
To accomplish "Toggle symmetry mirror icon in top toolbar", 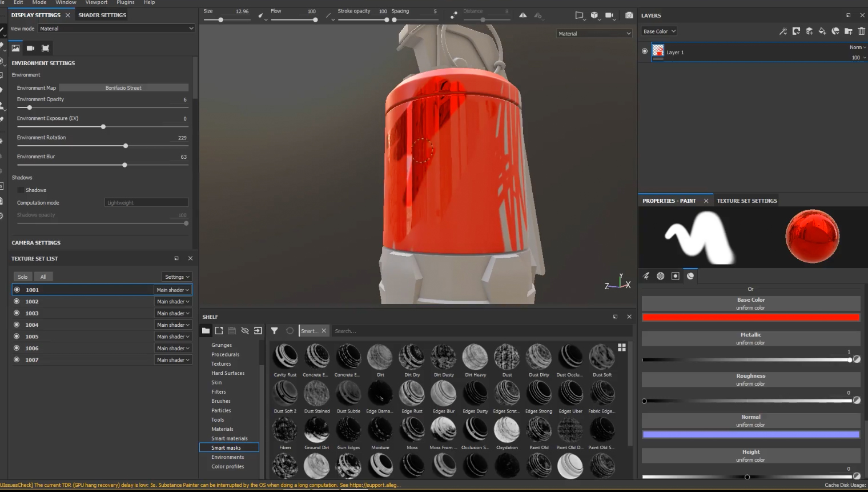I will pyautogui.click(x=523, y=15).
